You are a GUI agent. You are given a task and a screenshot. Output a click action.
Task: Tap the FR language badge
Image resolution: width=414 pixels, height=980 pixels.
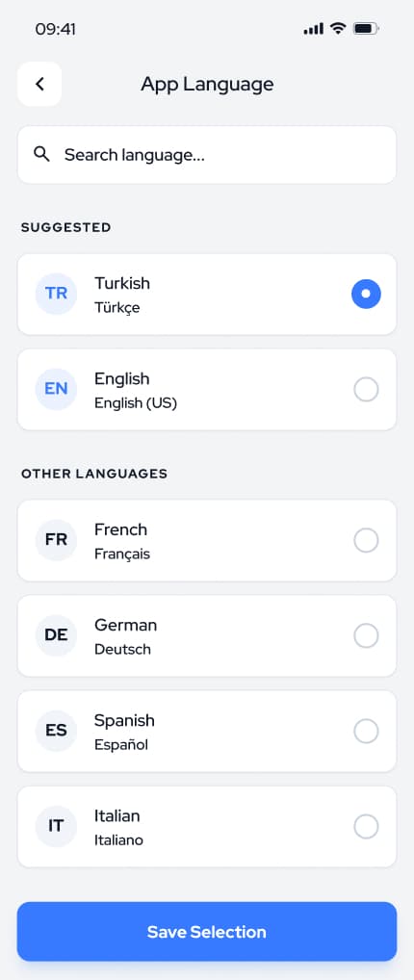click(x=56, y=540)
